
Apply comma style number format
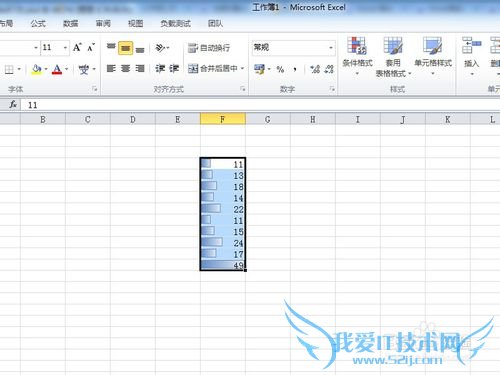coord(295,69)
